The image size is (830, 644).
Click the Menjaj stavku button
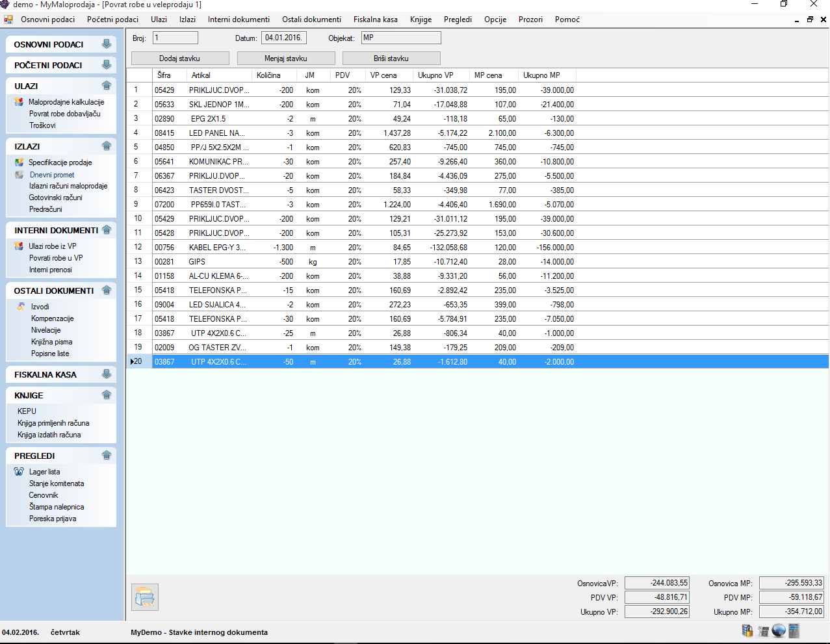(x=285, y=58)
